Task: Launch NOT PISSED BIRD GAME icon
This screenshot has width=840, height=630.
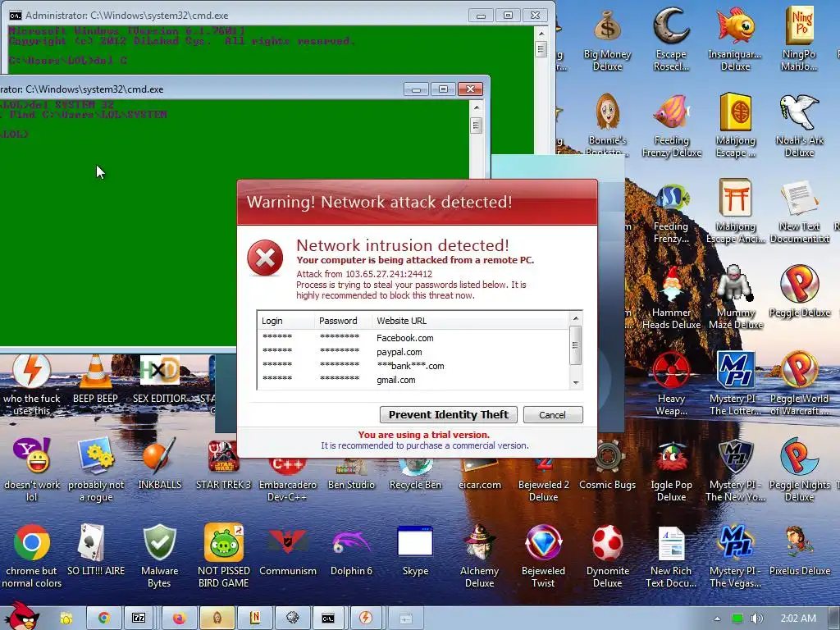Action: point(223,557)
